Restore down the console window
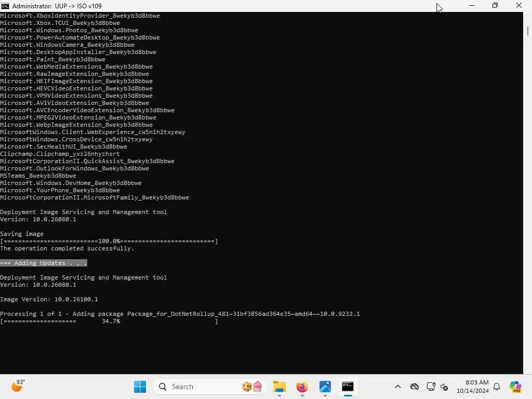Image resolution: width=532 pixels, height=399 pixels. (495, 6)
